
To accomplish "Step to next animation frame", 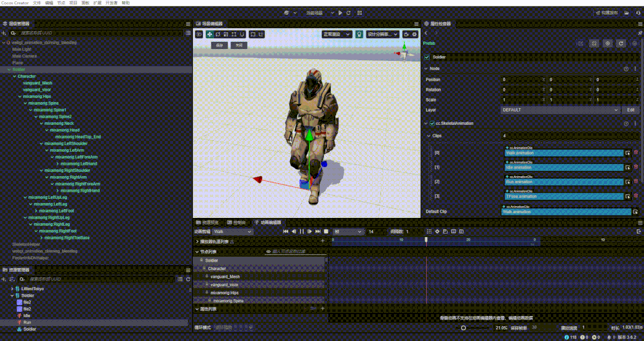I will (x=310, y=232).
